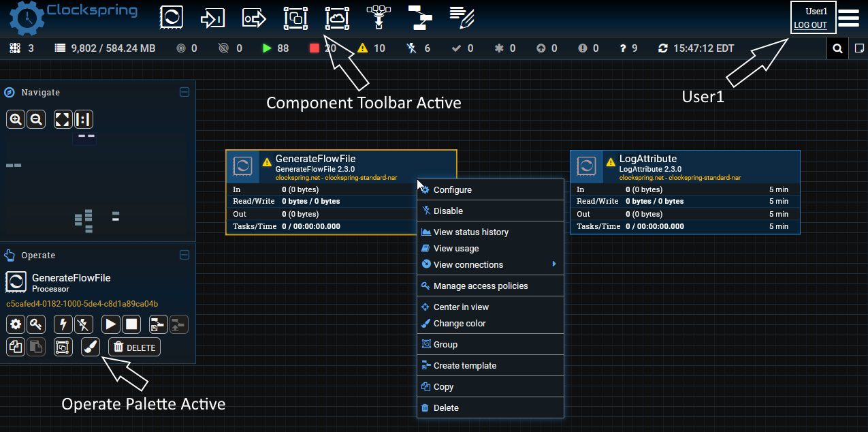Open the hamburger menu next to User1

click(848, 18)
